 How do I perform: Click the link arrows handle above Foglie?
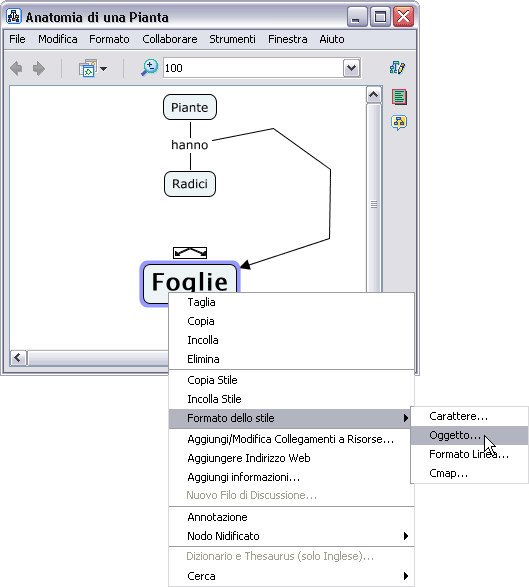coord(190,253)
